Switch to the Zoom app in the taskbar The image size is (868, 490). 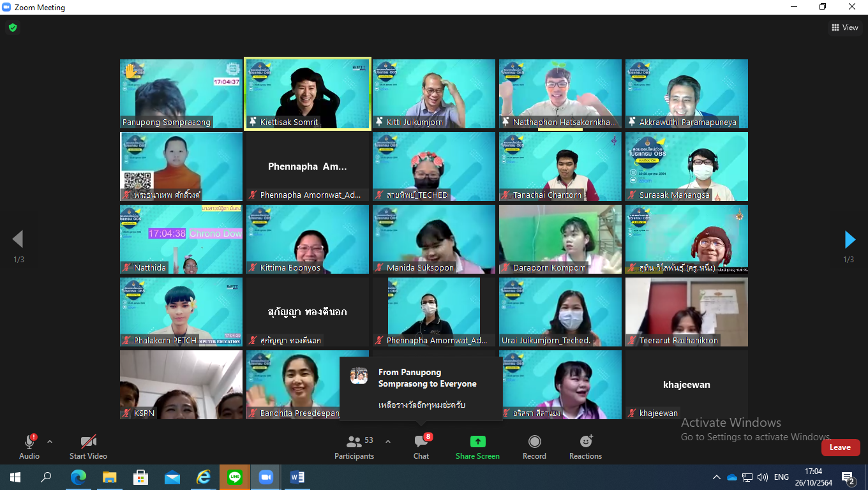[266, 477]
